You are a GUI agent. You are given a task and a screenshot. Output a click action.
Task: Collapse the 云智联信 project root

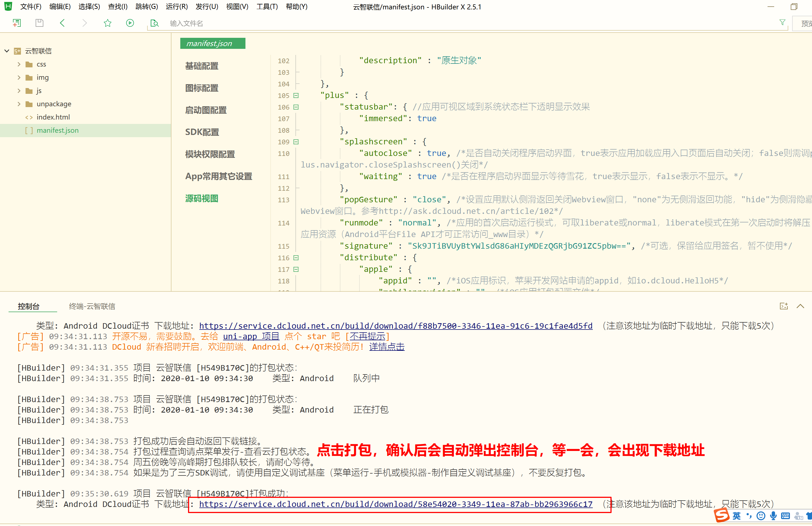click(x=7, y=51)
